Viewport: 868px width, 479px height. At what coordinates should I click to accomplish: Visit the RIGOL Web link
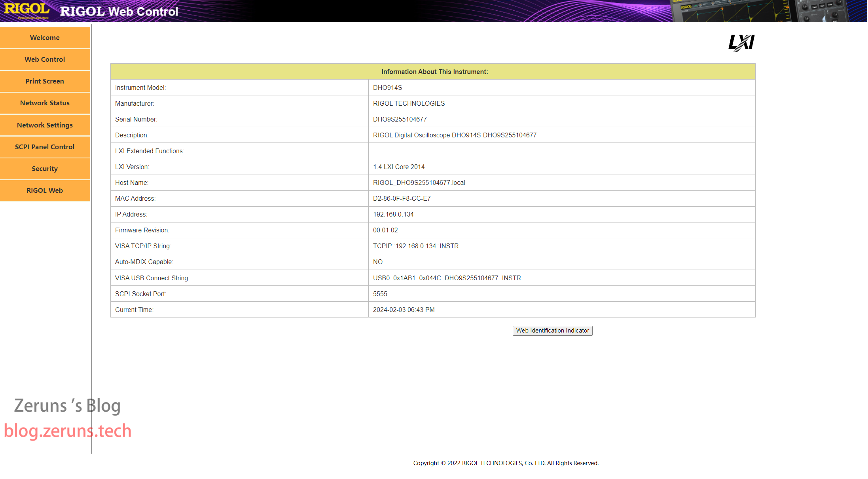pos(45,190)
